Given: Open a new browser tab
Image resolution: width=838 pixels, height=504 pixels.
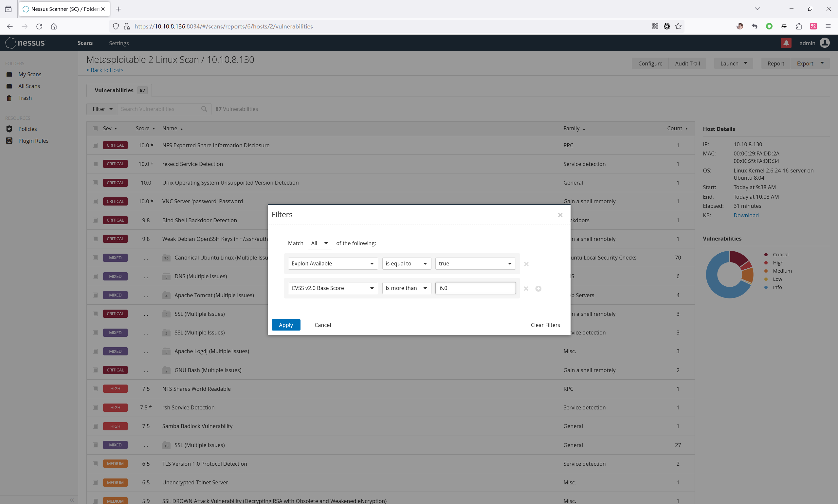Looking at the screenshot, I should [118, 9].
